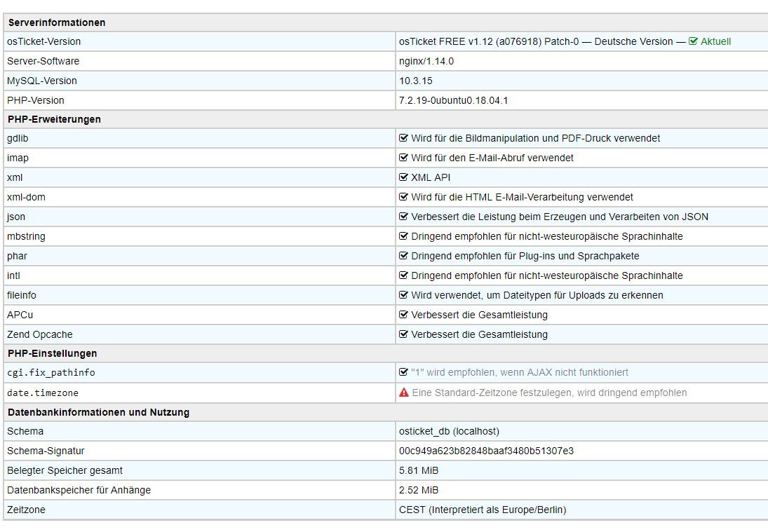
Task: Click the Belegter Speicher gesamt label
Action: pyautogui.click(x=65, y=470)
